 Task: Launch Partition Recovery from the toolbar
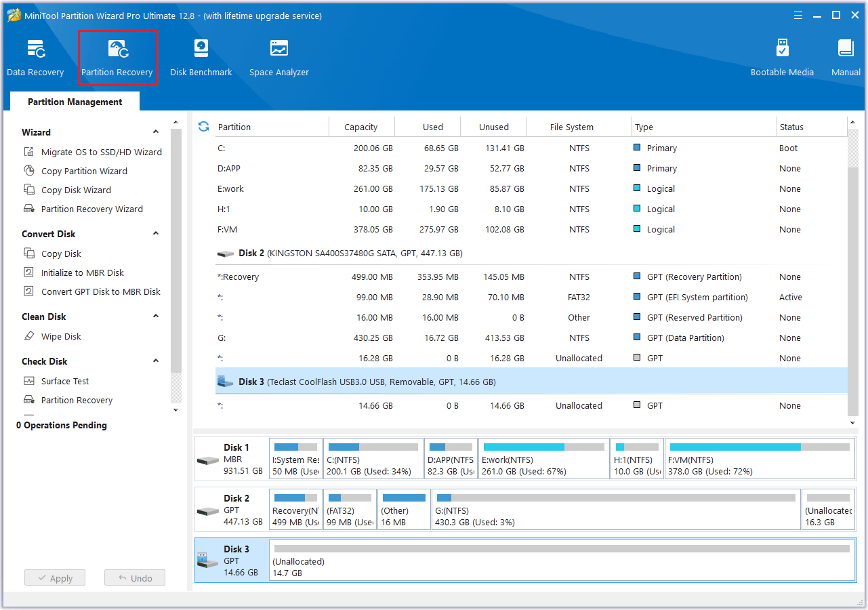(117, 58)
